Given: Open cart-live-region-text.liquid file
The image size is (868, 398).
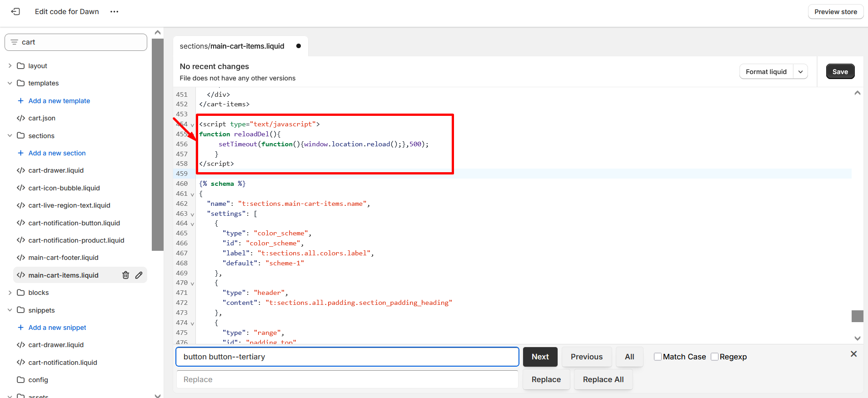Looking at the screenshot, I should 69,205.
